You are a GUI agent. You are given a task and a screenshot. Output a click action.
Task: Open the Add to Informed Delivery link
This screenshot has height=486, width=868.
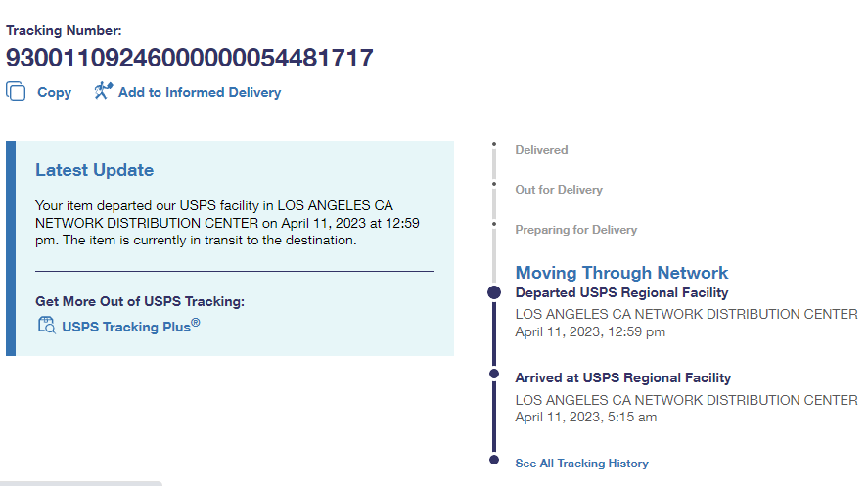200,92
